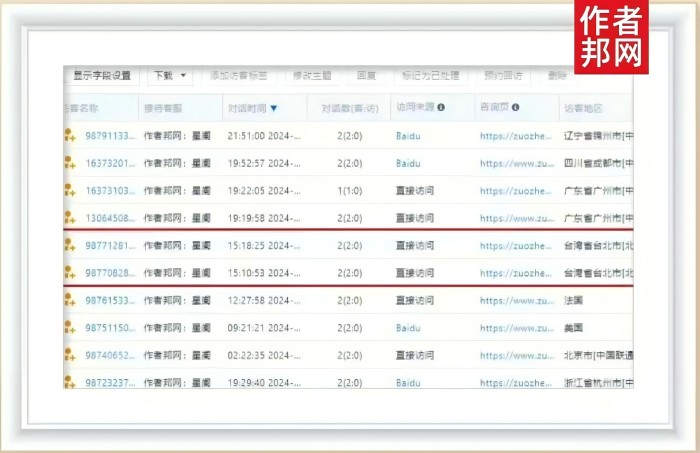Viewport: 700px width, 453px height.
Task: Open 显示字段设置 field settings
Action: click(102, 76)
